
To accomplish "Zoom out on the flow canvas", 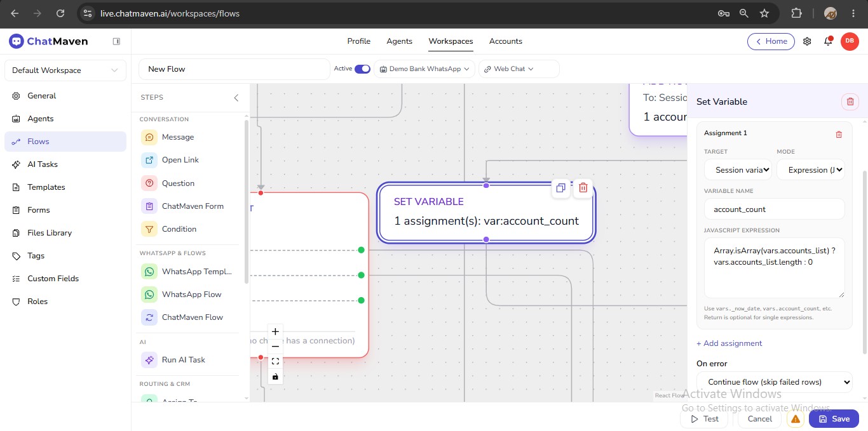I will click(x=275, y=347).
